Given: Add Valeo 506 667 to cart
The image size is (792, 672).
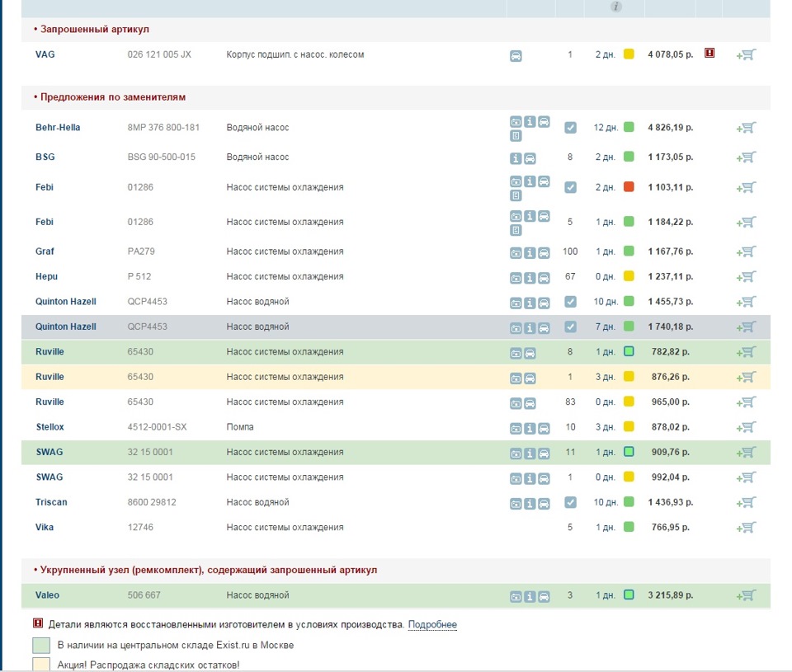Looking at the screenshot, I should point(747,595).
